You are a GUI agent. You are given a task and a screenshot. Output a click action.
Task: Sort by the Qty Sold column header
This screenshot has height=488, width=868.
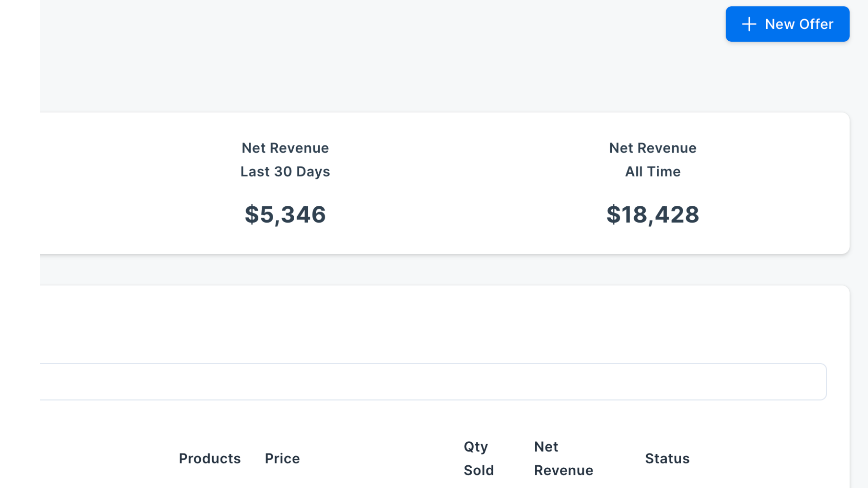point(478,458)
